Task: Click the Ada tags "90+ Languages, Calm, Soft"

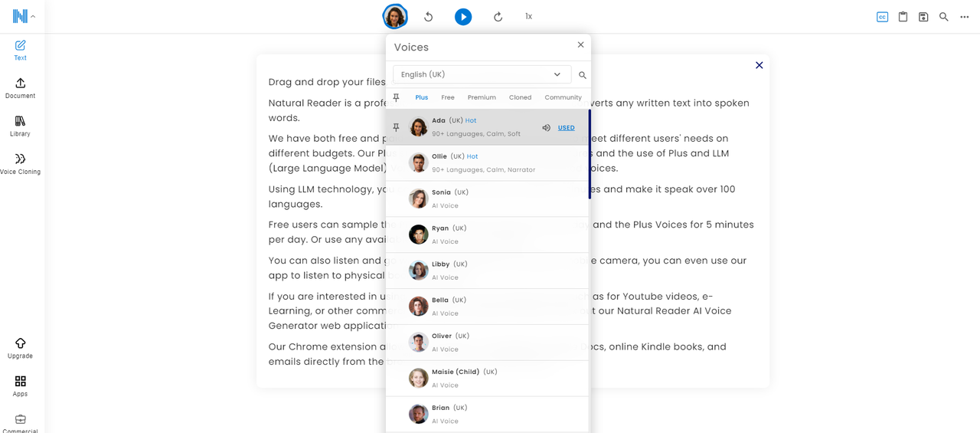Action: (476, 134)
